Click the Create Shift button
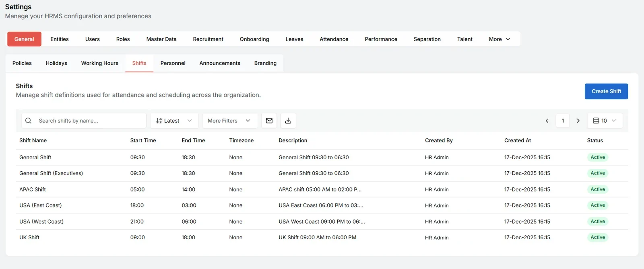644x269 pixels. point(606,91)
